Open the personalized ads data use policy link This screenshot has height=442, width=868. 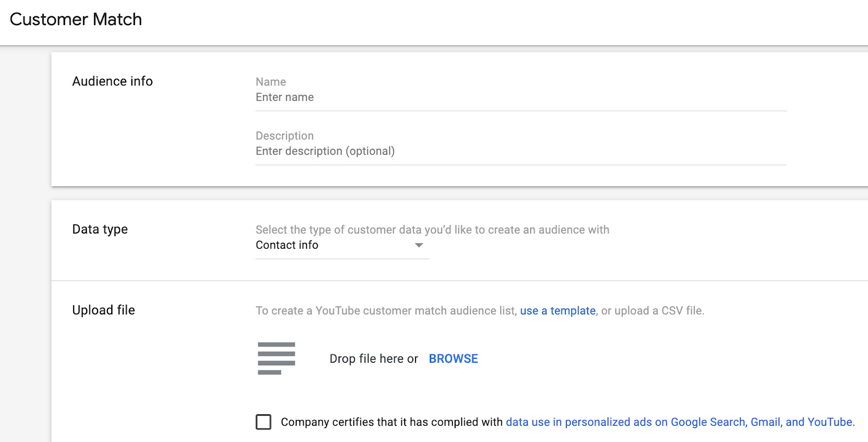click(x=680, y=422)
